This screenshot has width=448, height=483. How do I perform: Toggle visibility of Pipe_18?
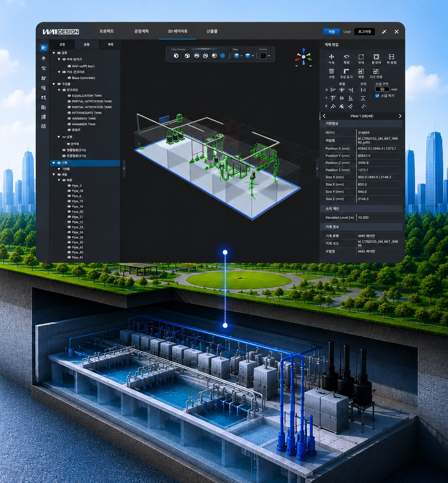[69, 191]
